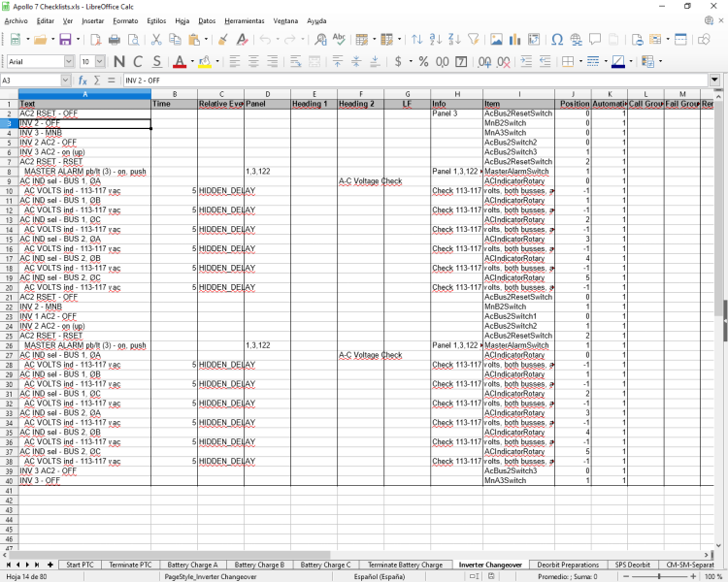
Task: Select the Clone Formatting brush
Action: click(x=223, y=40)
